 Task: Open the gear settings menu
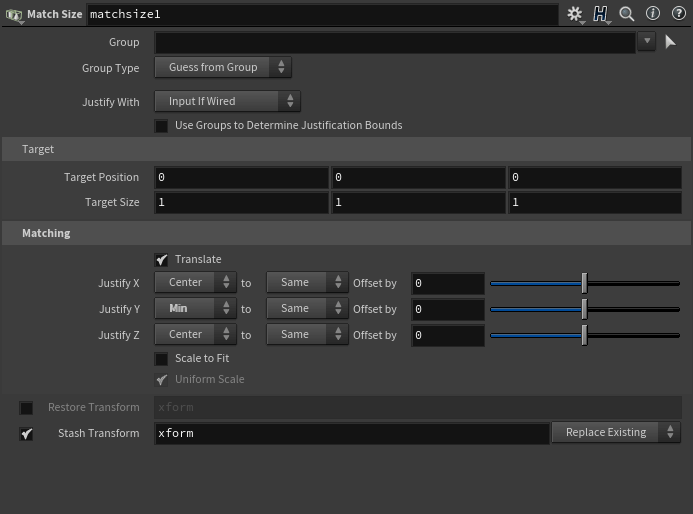[574, 14]
